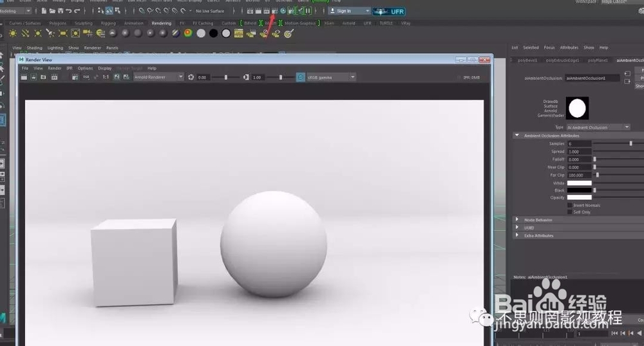Toggle color management in Render View
The image size is (644, 346).
click(300, 77)
